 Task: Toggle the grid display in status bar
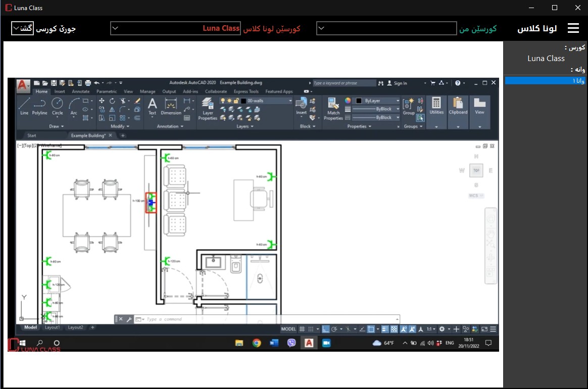click(302, 329)
